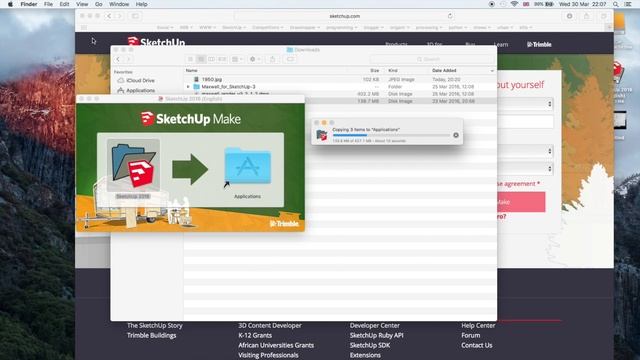Click the Finder search field

click(x=431, y=59)
